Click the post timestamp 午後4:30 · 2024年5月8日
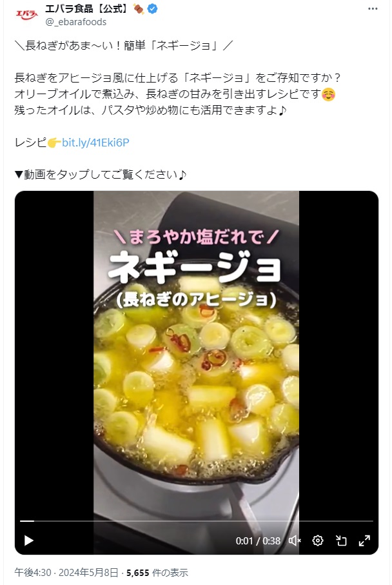This screenshot has height=585, width=392. tap(66, 572)
